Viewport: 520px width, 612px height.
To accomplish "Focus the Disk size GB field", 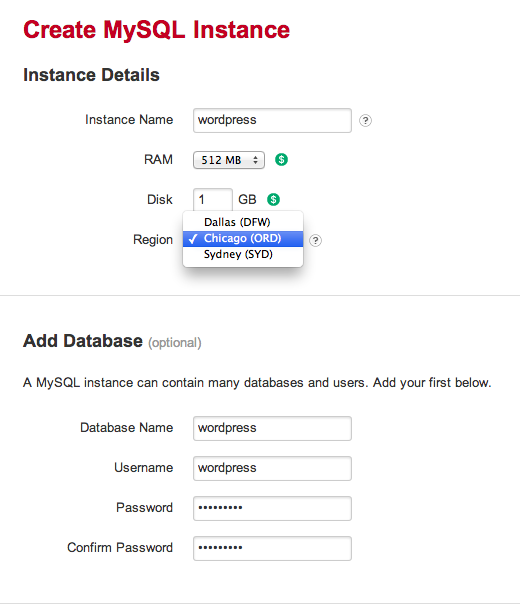I will pos(213,199).
